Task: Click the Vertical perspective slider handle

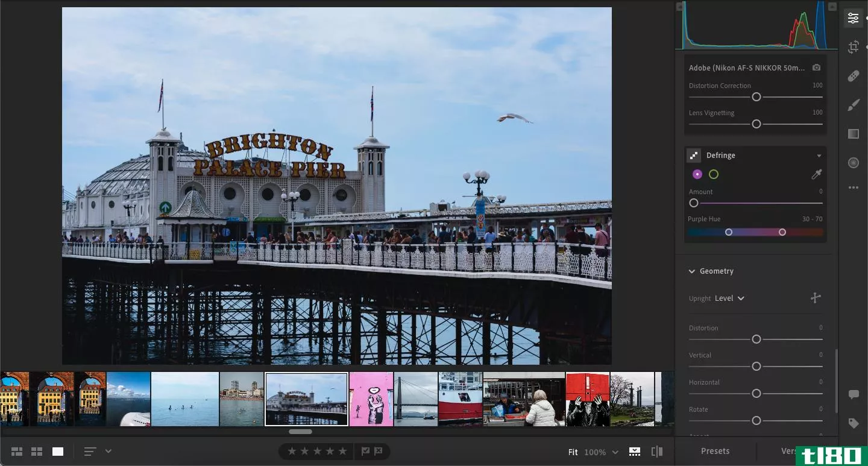Action: pos(756,367)
